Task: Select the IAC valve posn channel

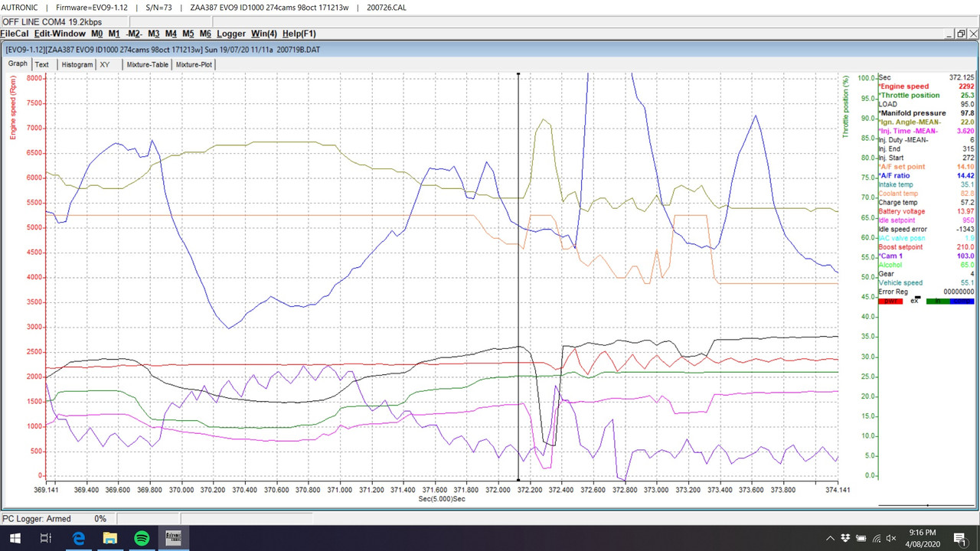Action: coord(926,238)
